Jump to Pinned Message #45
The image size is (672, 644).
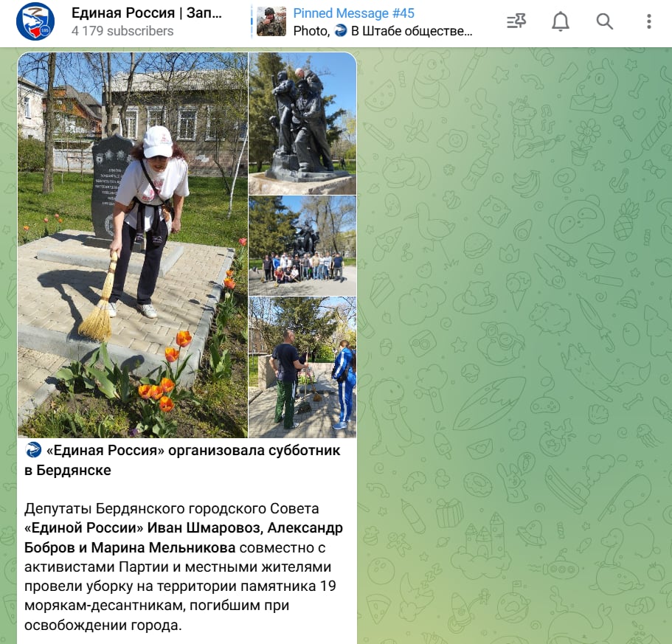[353, 13]
